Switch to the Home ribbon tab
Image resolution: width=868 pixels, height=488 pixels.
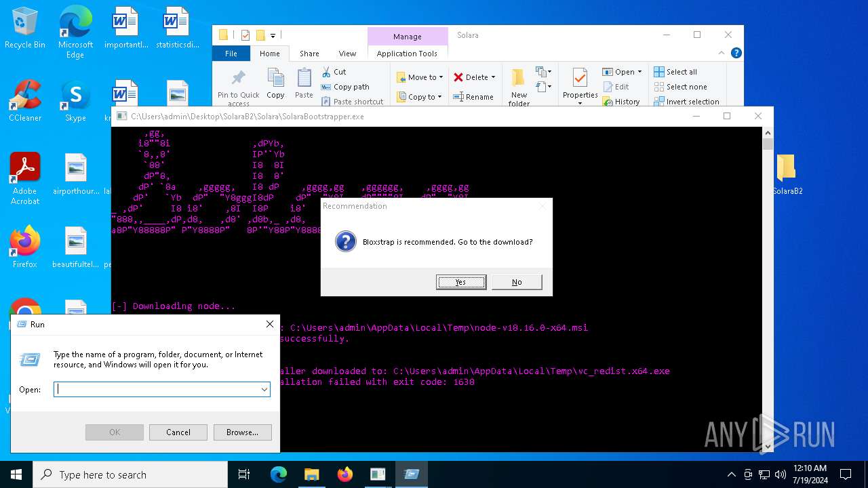point(269,54)
